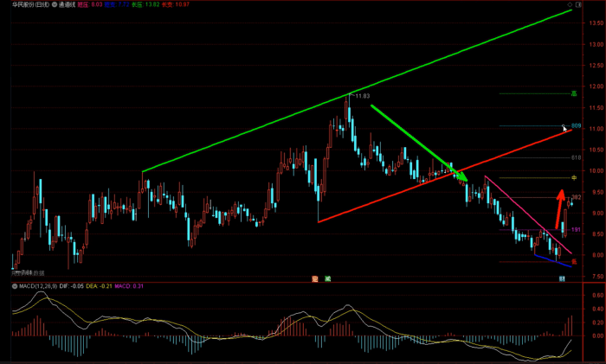Click the green 减 marker below chart
606x364 pixels.
pyautogui.click(x=327, y=278)
